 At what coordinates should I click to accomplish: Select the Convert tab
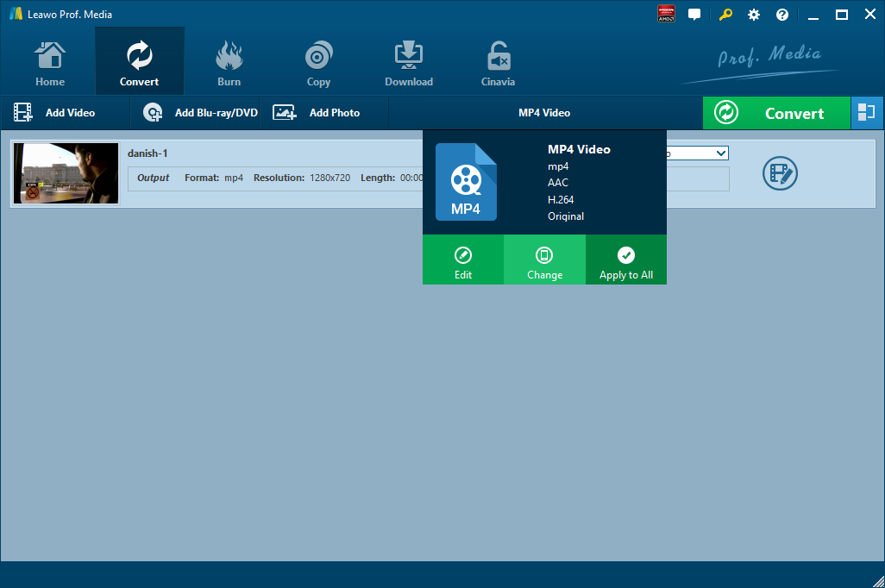click(139, 62)
